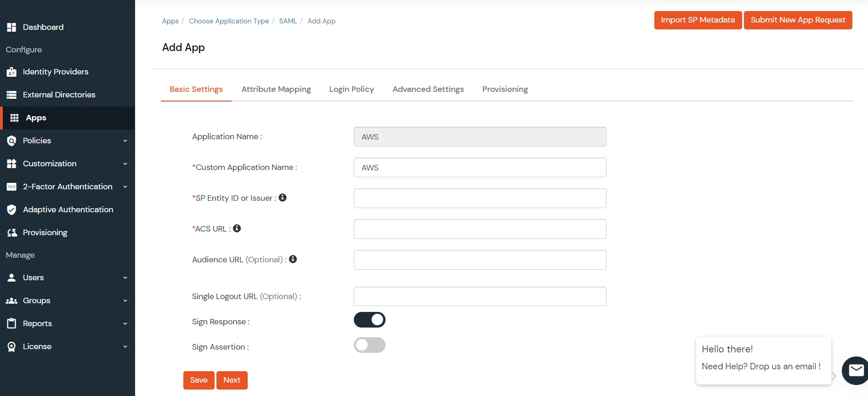Image resolution: width=868 pixels, height=396 pixels.
Task: Follow the Choose Application Type breadcrumb
Action: [x=229, y=21]
